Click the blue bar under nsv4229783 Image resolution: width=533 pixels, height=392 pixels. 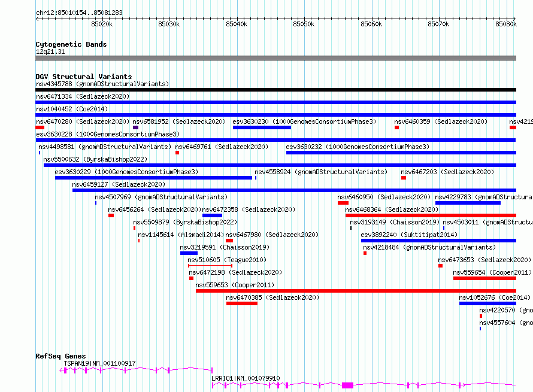click(468, 203)
